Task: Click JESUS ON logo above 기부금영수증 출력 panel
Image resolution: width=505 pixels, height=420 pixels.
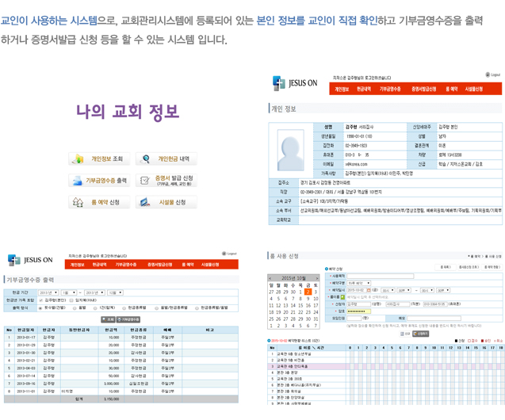Action: (30, 260)
